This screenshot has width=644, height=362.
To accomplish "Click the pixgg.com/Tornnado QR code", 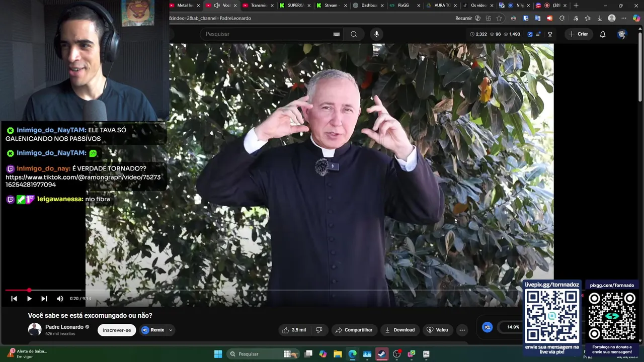I will pyautogui.click(x=612, y=316).
